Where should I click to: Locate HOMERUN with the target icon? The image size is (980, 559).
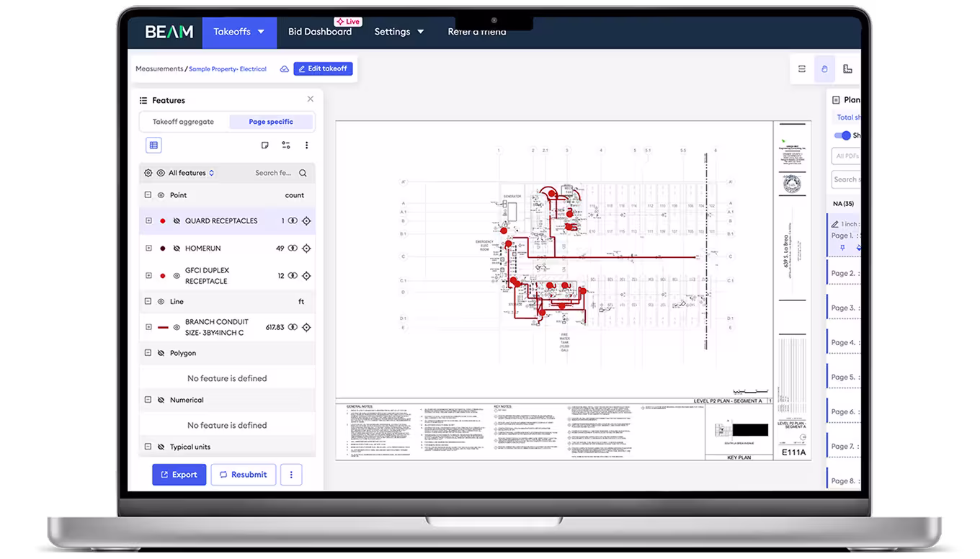click(x=306, y=249)
